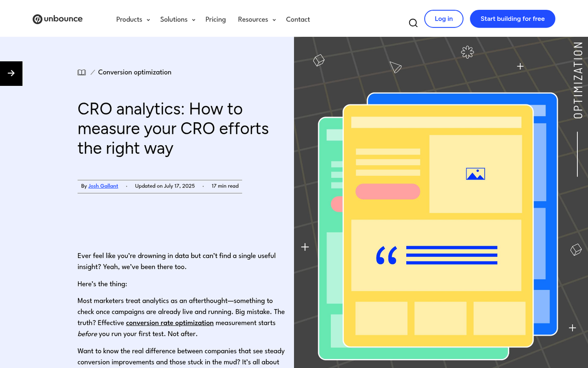Click the blue quotation mark graphic
The height and width of the screenshot is (368, 588).
tap(387, 255)
